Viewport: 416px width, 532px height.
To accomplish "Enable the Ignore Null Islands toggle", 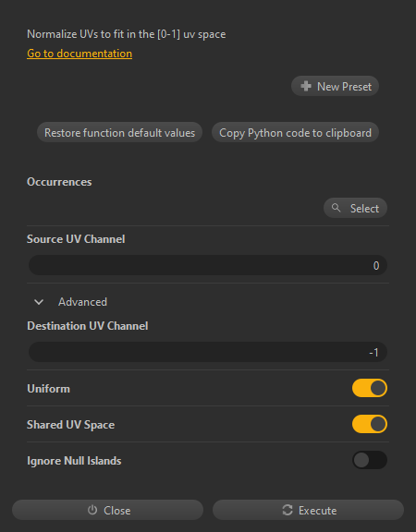I will click(x=370, y=460).
